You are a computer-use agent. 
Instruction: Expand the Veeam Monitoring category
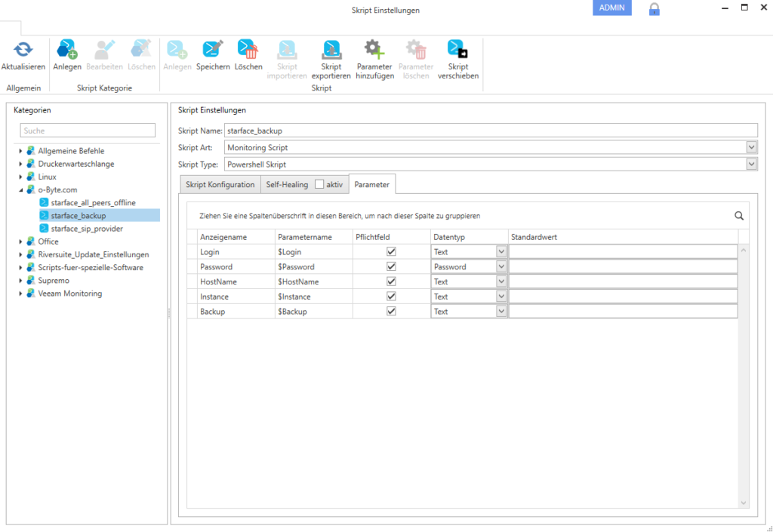[21, 294]
